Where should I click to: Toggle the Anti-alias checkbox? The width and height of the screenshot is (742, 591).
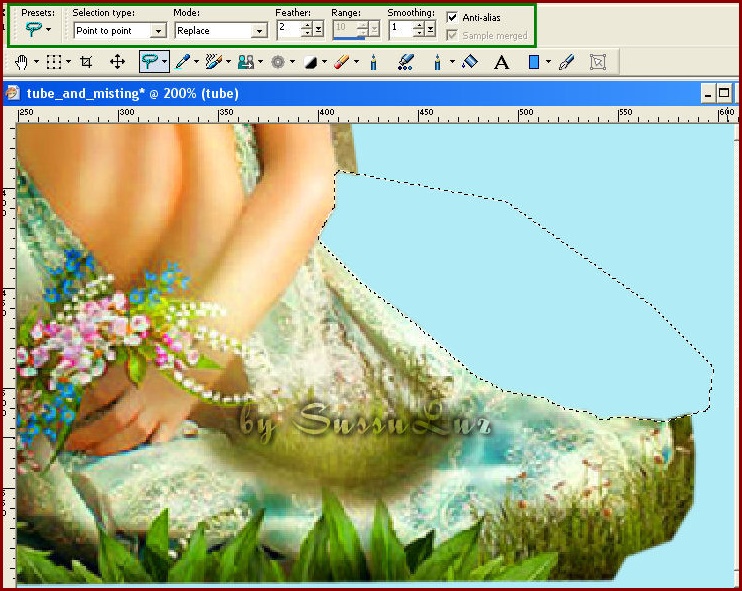[452, 18]
